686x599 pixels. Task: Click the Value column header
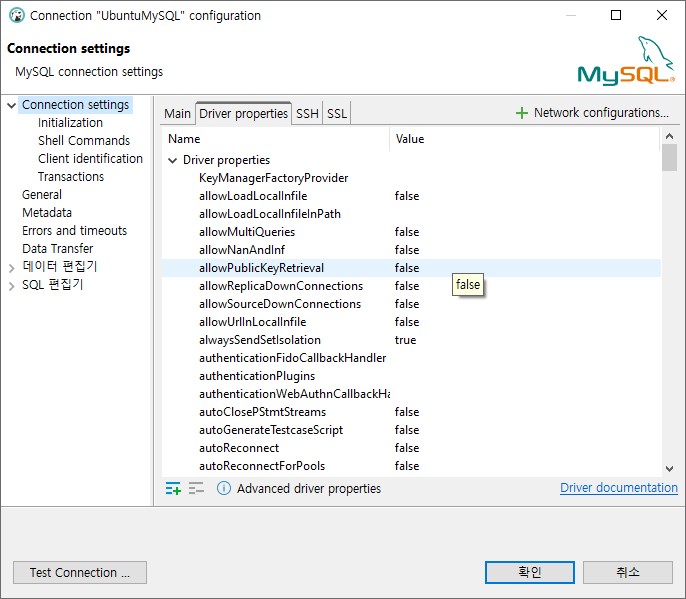coord(525,139)
